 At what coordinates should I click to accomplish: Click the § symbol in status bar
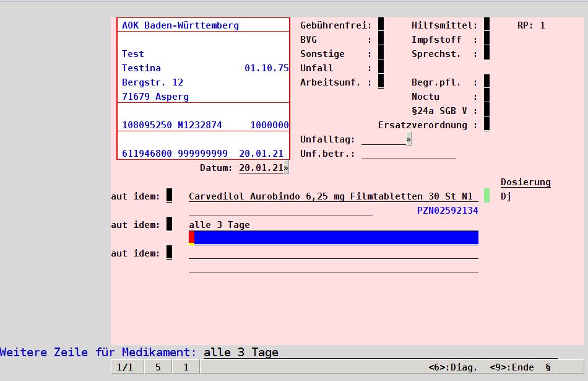point(548,367)
